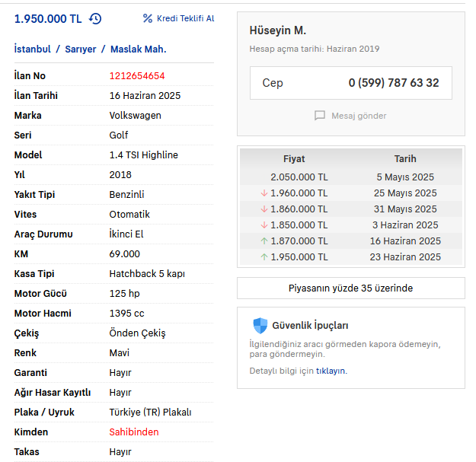Click 16 Haziran 2025 in price history table
This screenshot has width=476, height=462.
click(x=405, y=241)
